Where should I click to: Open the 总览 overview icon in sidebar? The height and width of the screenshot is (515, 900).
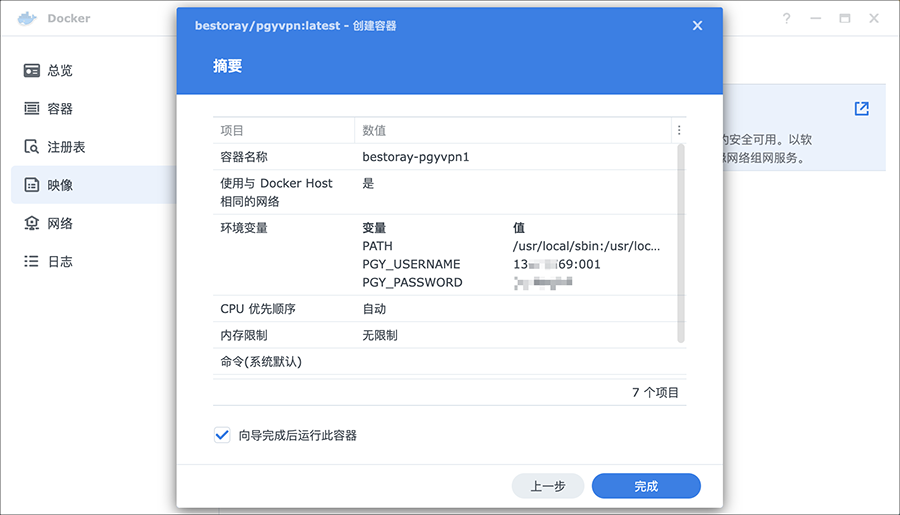pyautogui.click(x=32, y=70)
